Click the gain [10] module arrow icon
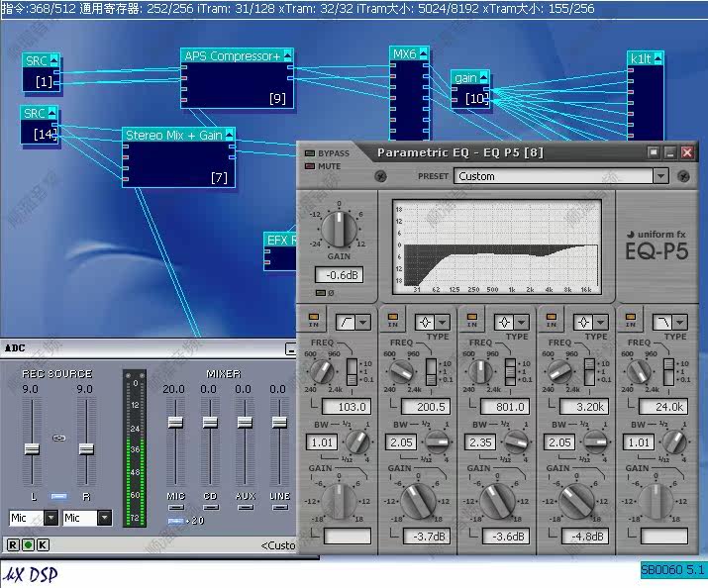708x588 pixels. coord(483,77)
